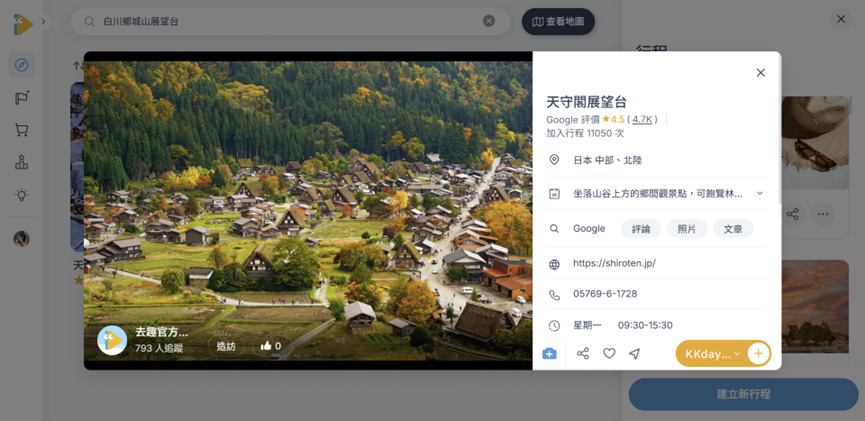The height and width of the screenshot is (421, 865).
Task: Open the Explore compass icon in the sidebar
Action: [22, 65]
